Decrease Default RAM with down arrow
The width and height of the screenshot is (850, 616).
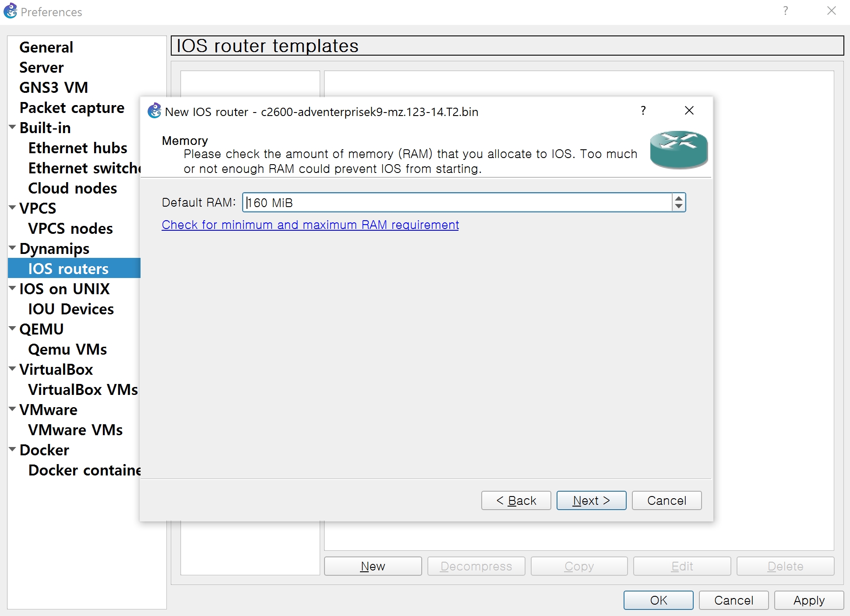coord(679,206)
